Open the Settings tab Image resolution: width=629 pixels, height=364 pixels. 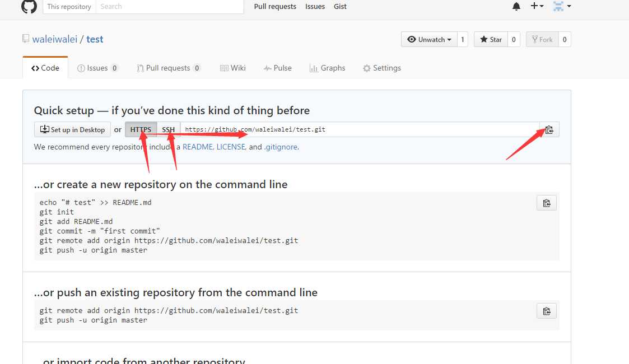tap(382, 68)
